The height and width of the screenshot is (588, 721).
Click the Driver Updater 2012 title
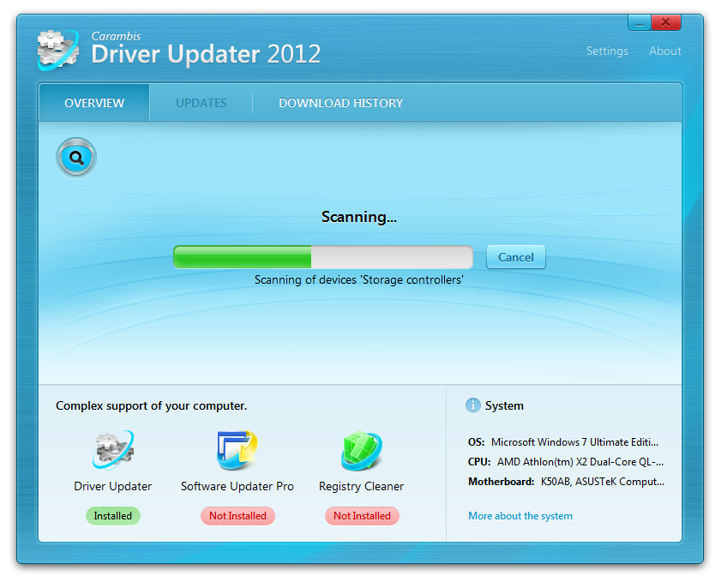click(206, 54)
